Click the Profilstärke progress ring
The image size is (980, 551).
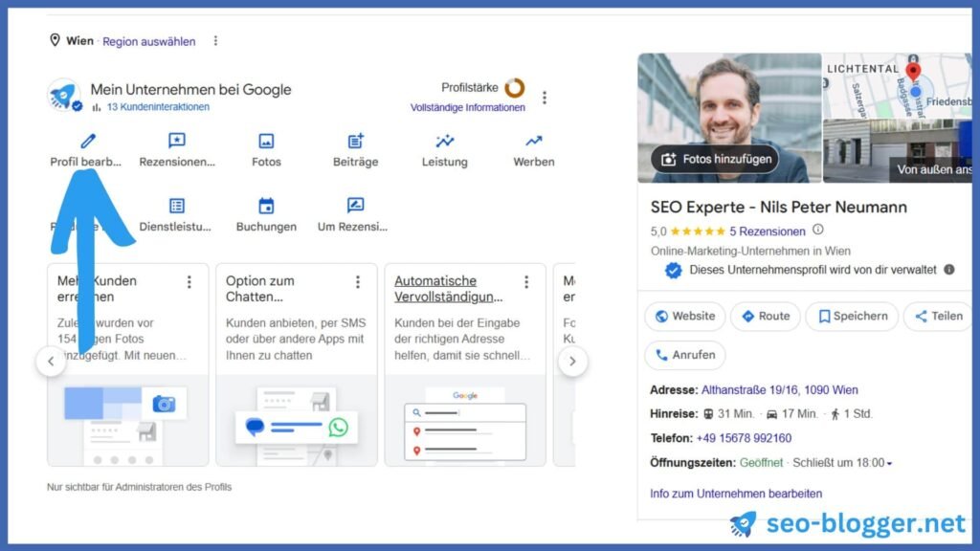click(x=515, y=88)
